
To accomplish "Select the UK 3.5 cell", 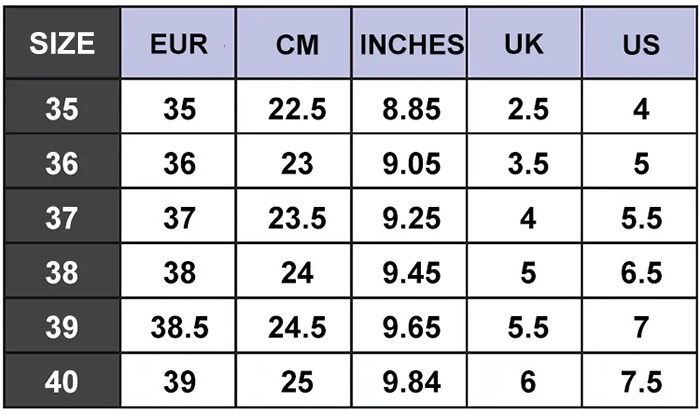I will pyautogui.click(x=527, y=163).
